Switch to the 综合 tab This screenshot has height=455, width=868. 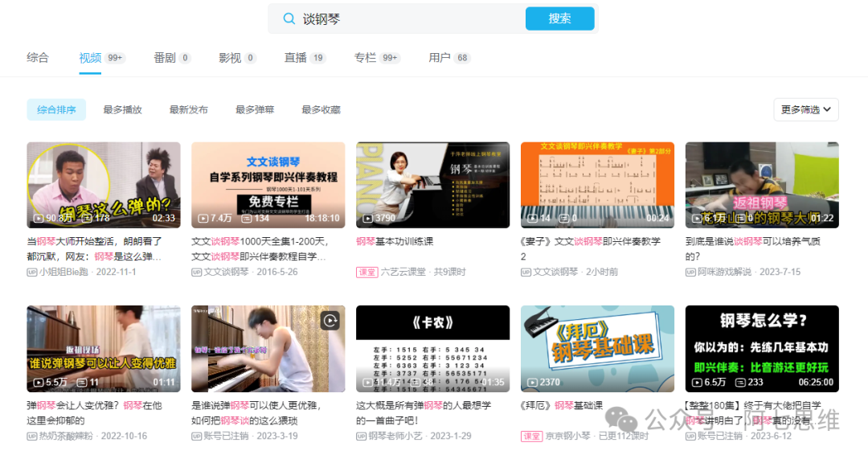(38, 58)
